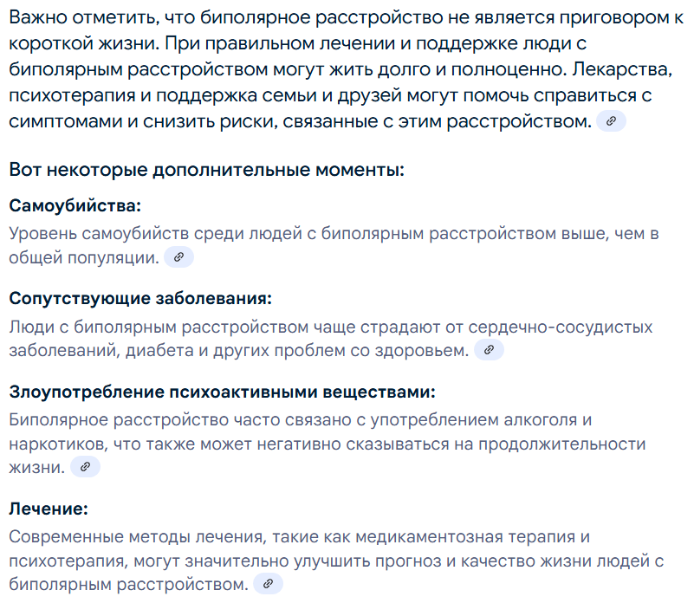Click the paragraph beginning 'Важно отметить'
694x616 pixels.
click(x=346, y=69)
